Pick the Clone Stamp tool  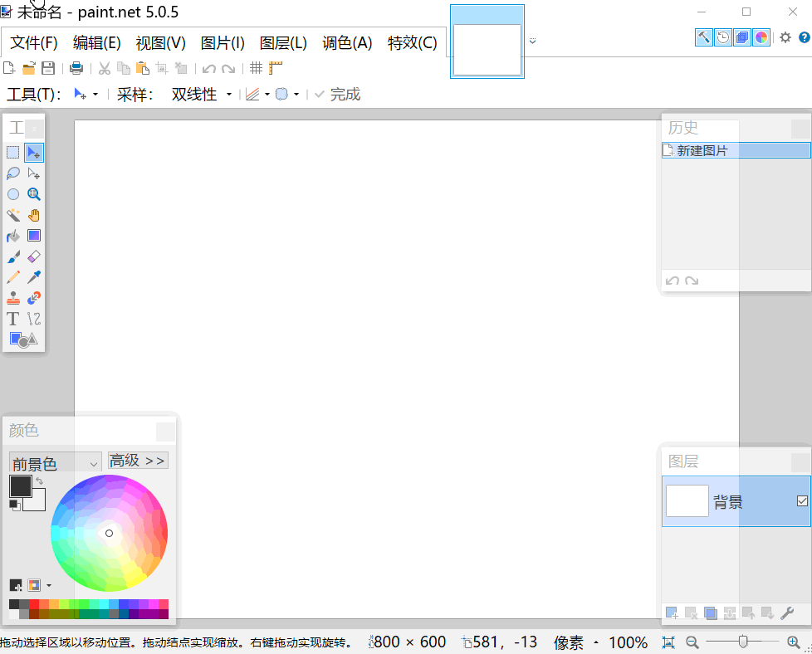[12, 297]
